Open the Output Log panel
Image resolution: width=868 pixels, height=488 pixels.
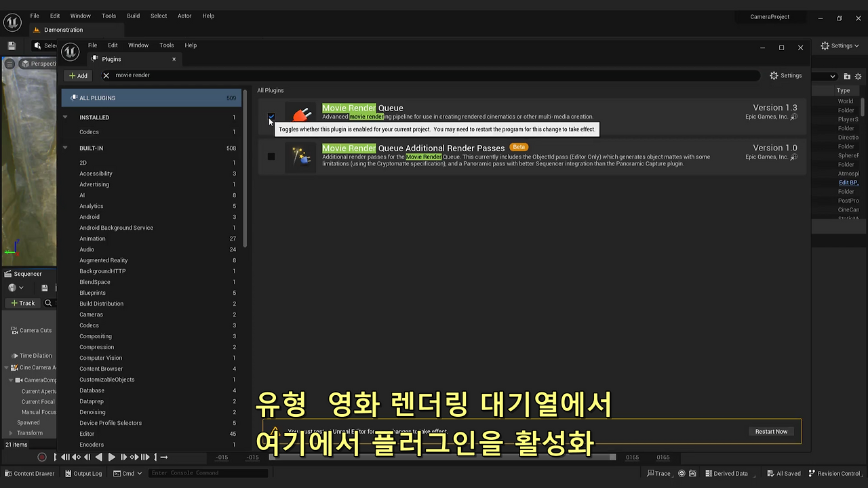tap(83, 473)
